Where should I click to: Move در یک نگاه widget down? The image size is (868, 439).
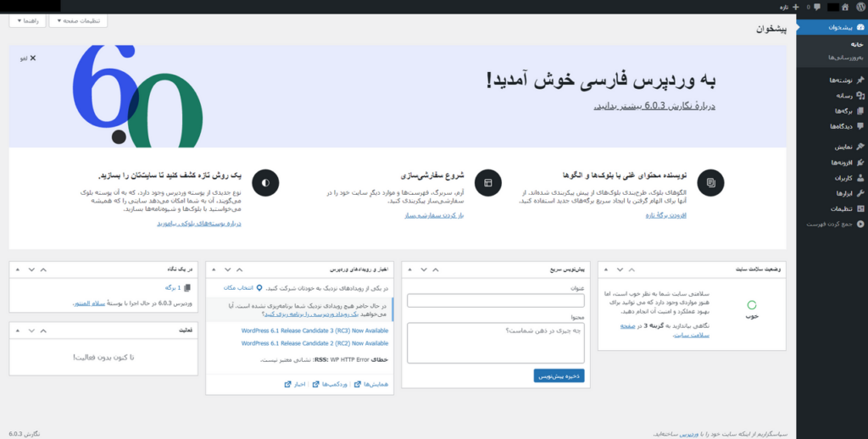pos(31,269)
